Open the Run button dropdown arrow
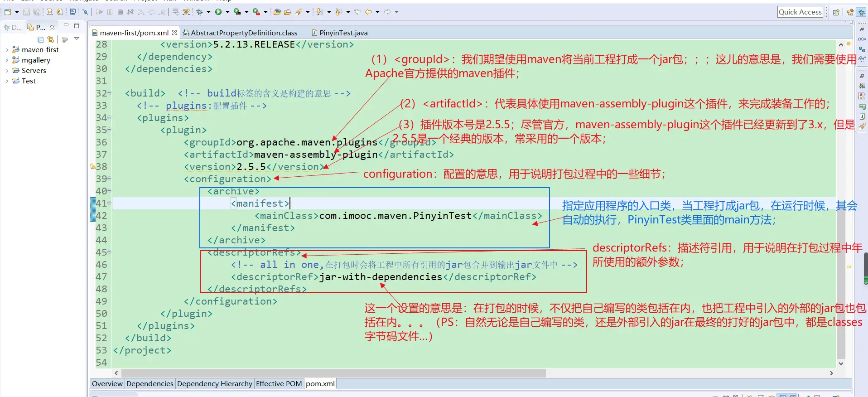Screen dimensions: 868x397 tap(227, 12)
